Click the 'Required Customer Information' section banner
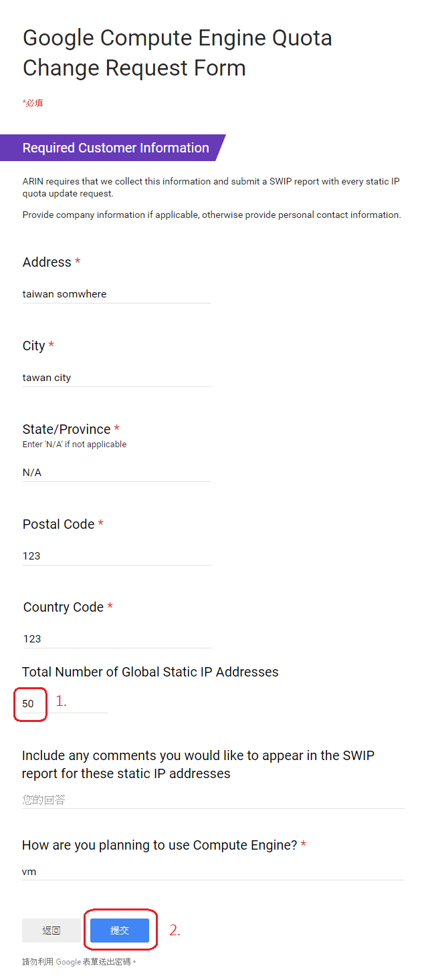 116,148
